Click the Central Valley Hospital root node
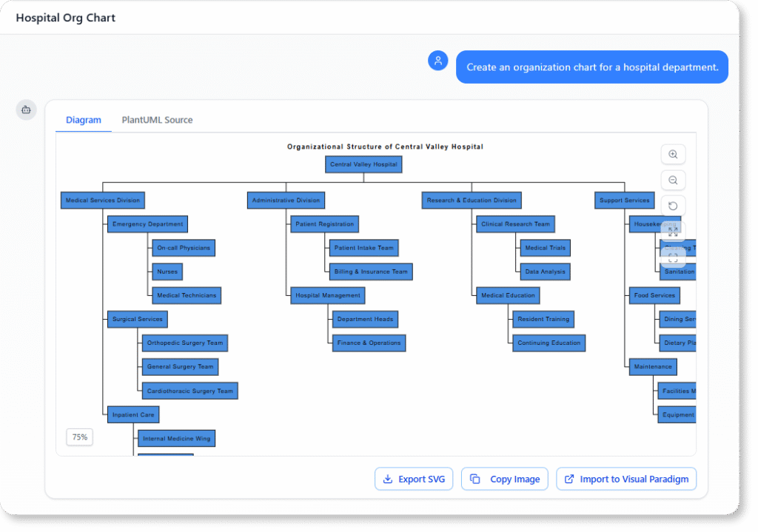Viewport: 758px width, 532px height. click(x=363, y=164)
